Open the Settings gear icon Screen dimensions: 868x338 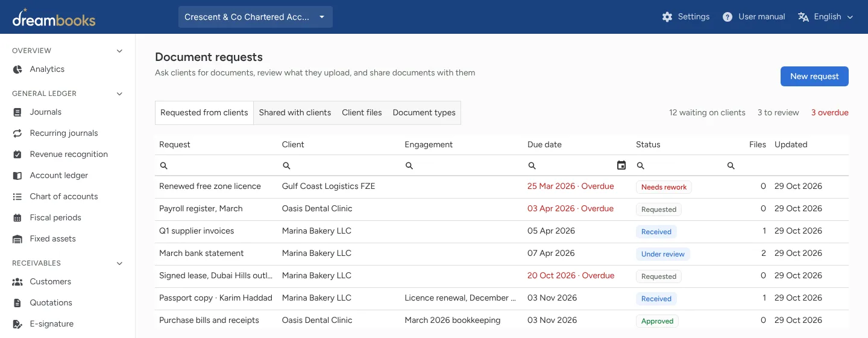coord(667,17)
